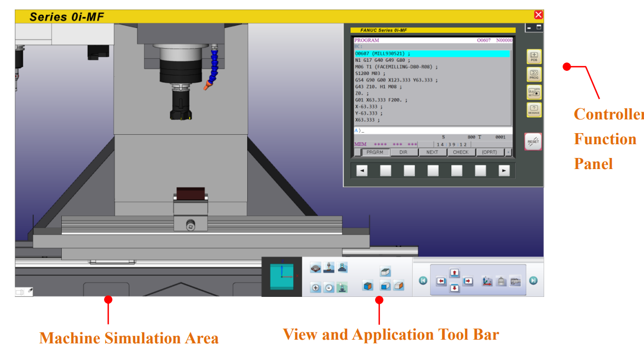The width and height of the screenshot is (644, 355).
Task: Click the red right-arrow move icon
Action: click(468, 282)
